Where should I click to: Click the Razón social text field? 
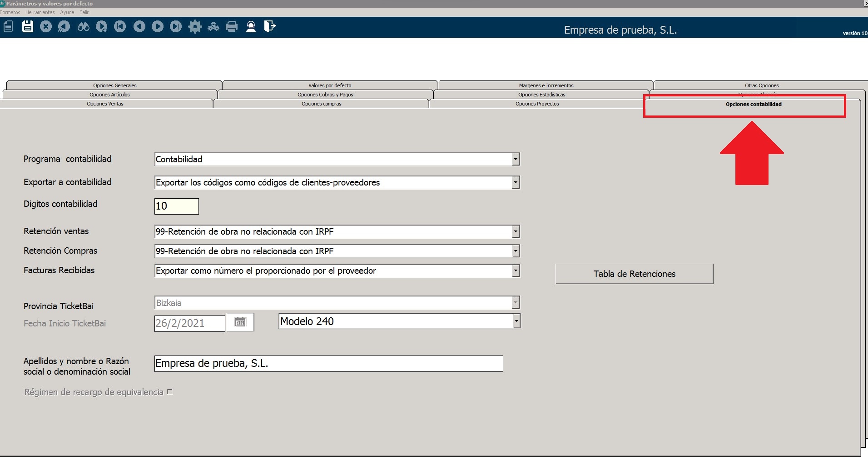click(328, 363)
